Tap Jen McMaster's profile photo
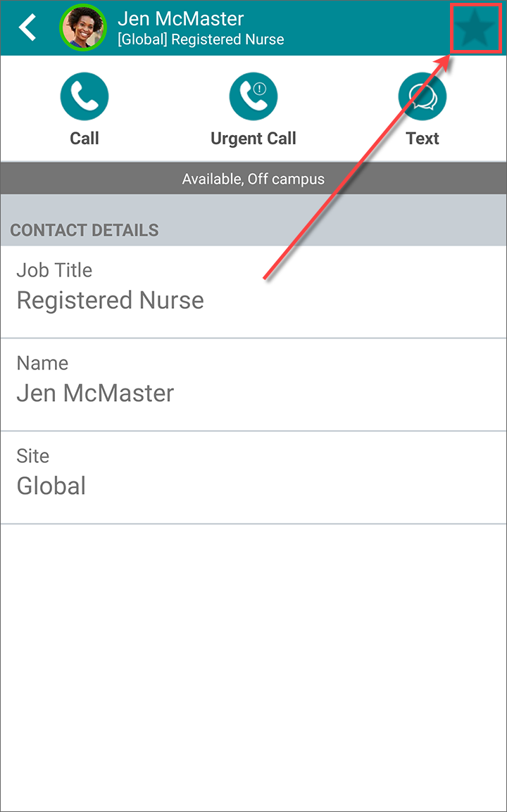The height and width of the screenshot is (812, 507). coord(83,28)
